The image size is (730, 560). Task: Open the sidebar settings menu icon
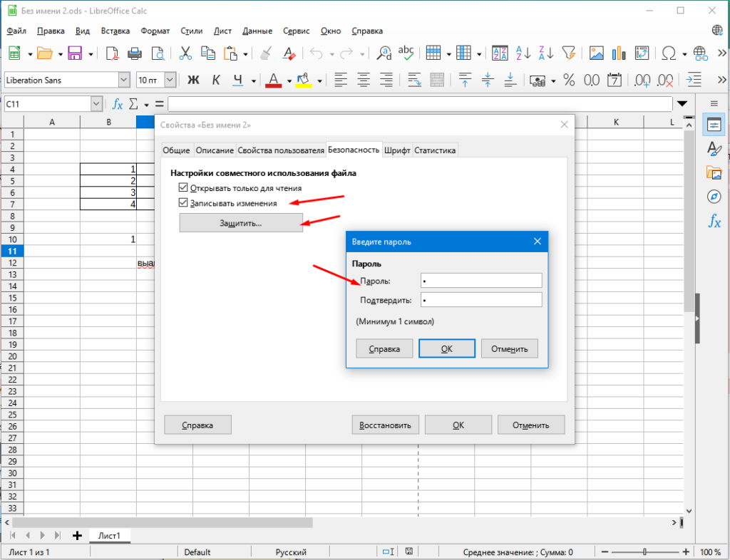pos(714,104)
